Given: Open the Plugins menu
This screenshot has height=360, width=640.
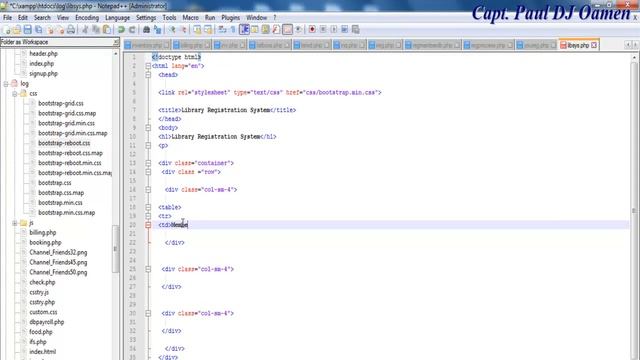Looking at the screenshot, I should 231,18.
